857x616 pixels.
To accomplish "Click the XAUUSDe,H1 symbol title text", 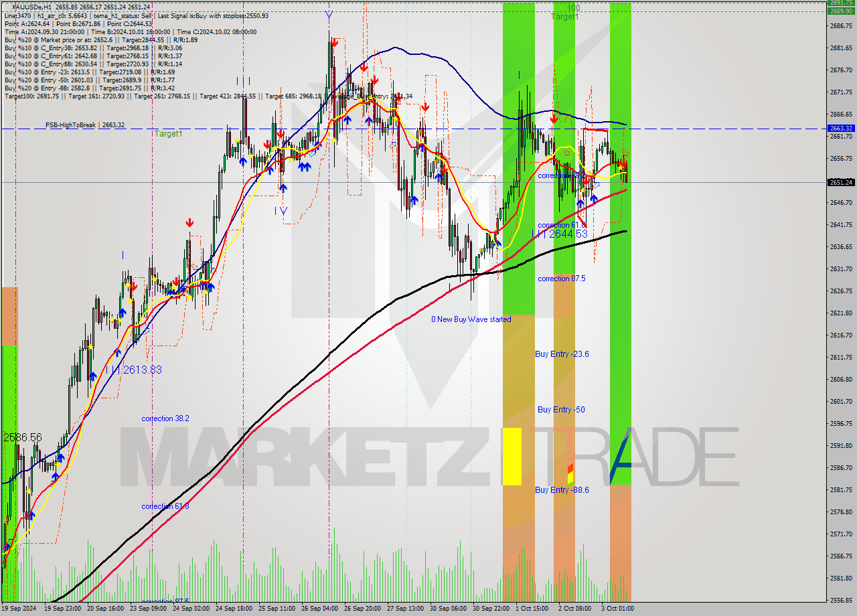I will tap(32, 7).
